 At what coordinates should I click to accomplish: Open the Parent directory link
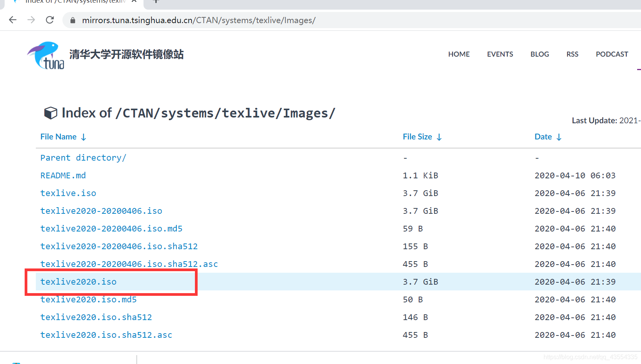(x=83, y=158)
